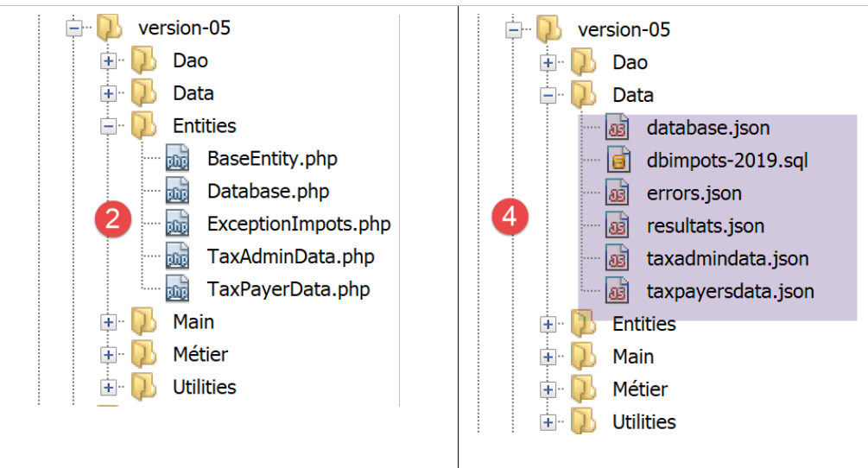Click the SQL database icon of dbimpots-2019.sql
The width and height of the screenshot is (868, 468).
pos(617,161)
